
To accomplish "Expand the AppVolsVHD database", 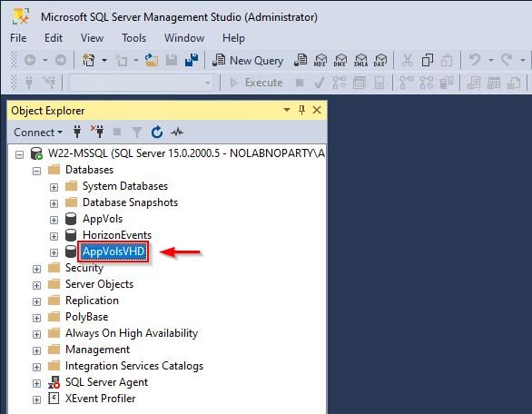I will click(x=54, y=252).
